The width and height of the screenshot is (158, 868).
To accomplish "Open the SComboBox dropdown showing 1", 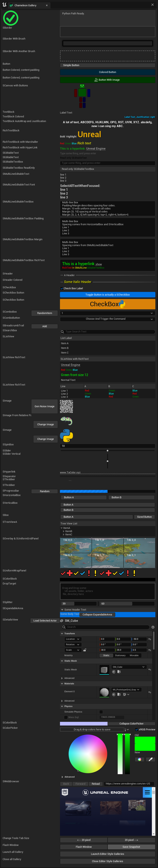I will coord(108,313).
